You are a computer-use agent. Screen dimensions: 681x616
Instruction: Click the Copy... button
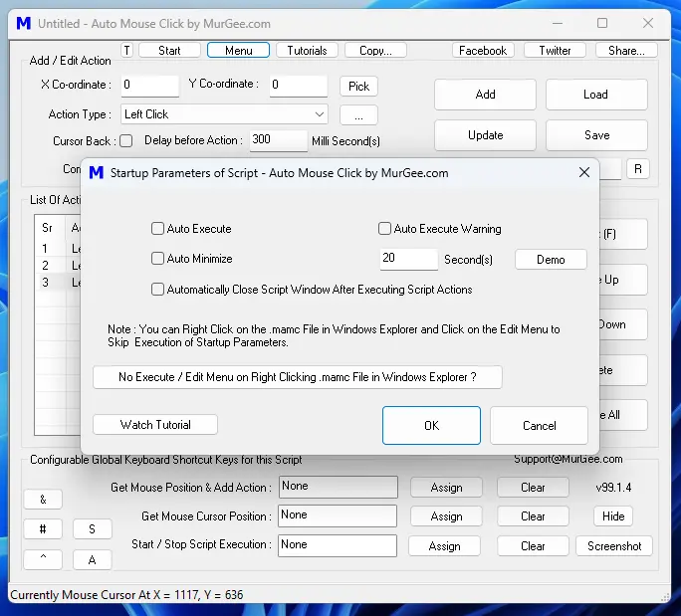tap(375, 51)
